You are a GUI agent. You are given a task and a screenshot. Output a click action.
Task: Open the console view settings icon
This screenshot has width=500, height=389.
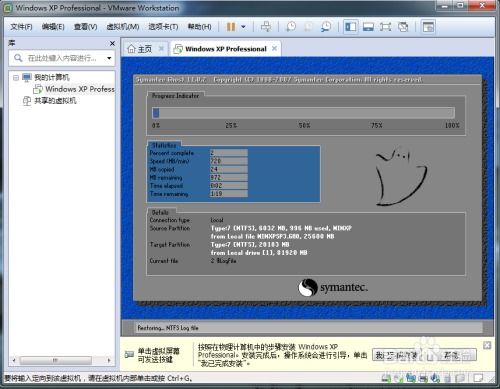tap(428, 27)
